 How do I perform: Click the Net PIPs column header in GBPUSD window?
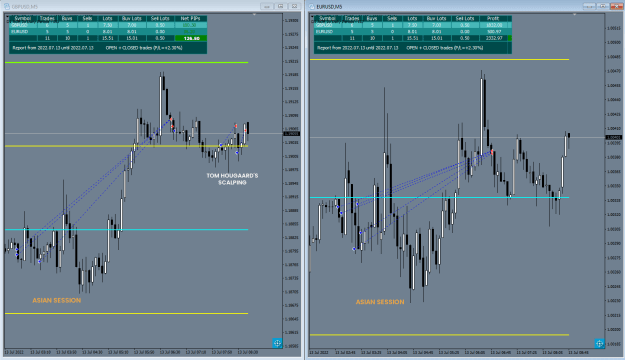tap(191, 18)
